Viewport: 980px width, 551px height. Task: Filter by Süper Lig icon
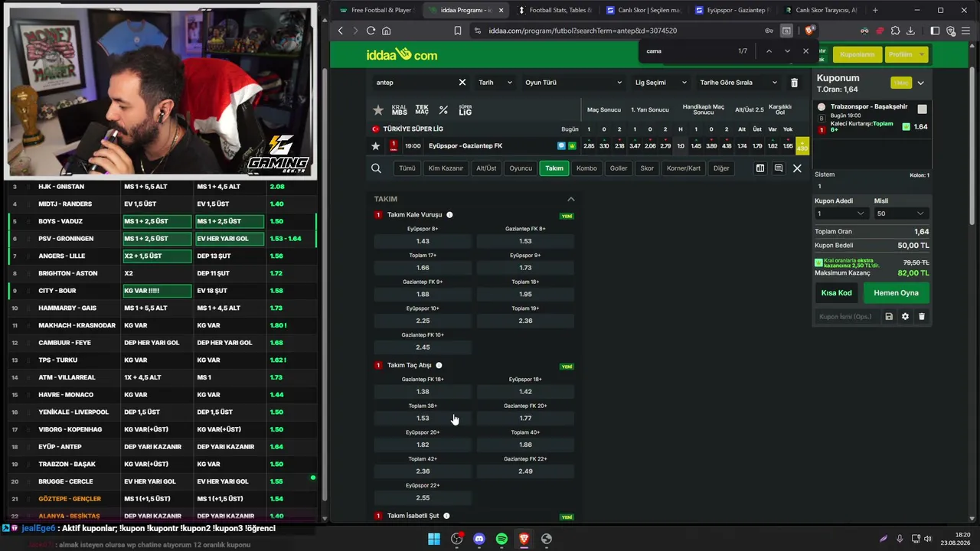click(x=465, y=110)
